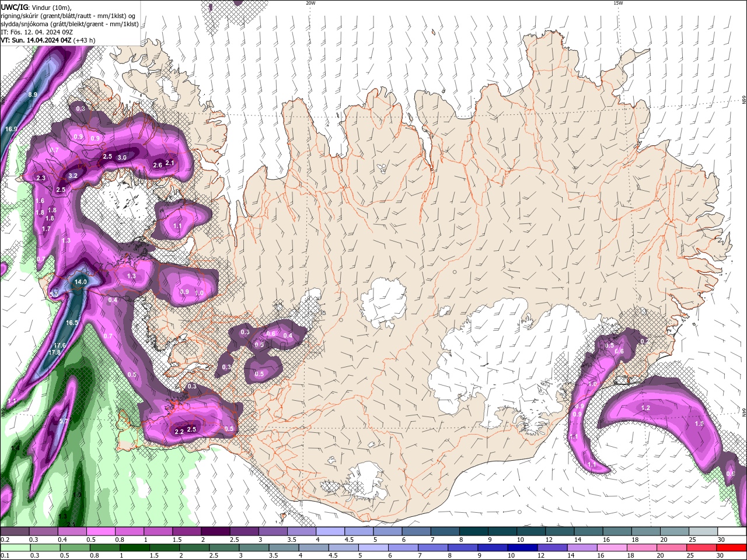Screen dimensions: 747x560
Task: Click the '2.3' snowfall value on the map
Action: tap(41, 178)
